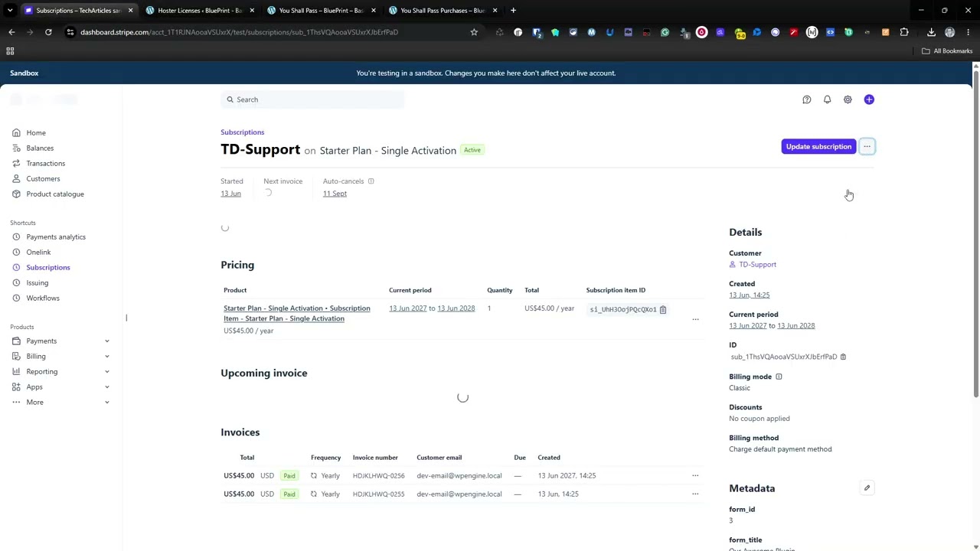The height and width of the screenshot is (551, 980).
Task: Show Billing mode info icon
Action: coord(779,377)
